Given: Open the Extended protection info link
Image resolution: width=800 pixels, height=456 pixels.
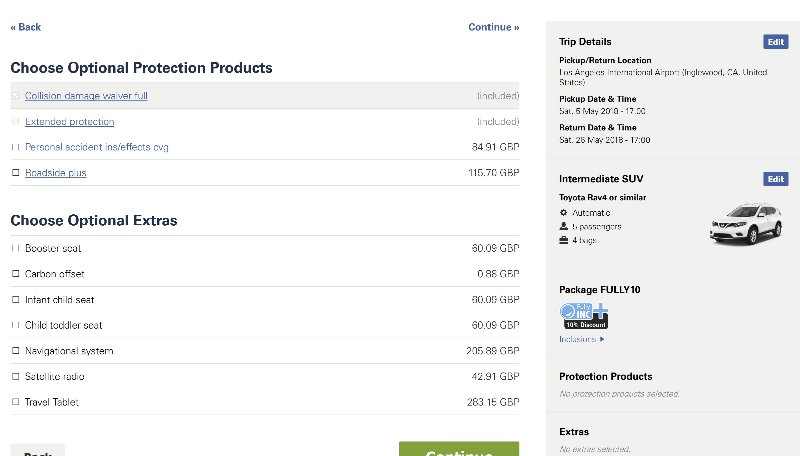Looking at the screenshot, I should point(69,122).
